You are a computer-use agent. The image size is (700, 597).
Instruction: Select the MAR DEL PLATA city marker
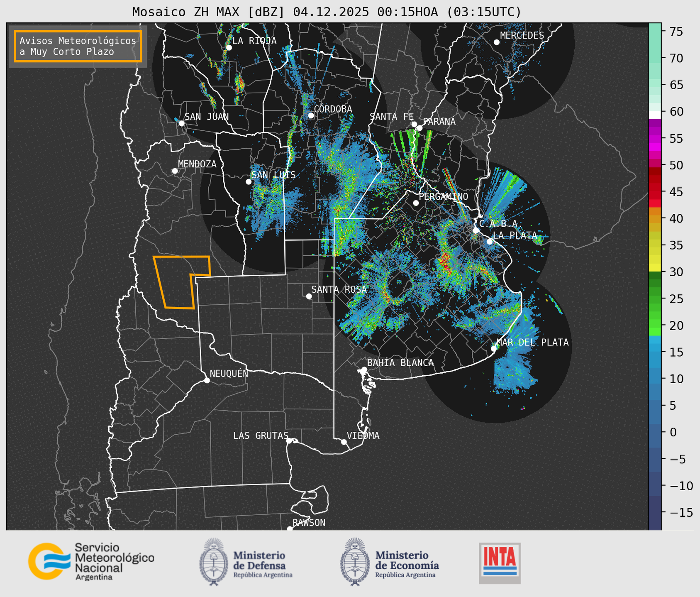pyautogui.click(x=493, y=349)
